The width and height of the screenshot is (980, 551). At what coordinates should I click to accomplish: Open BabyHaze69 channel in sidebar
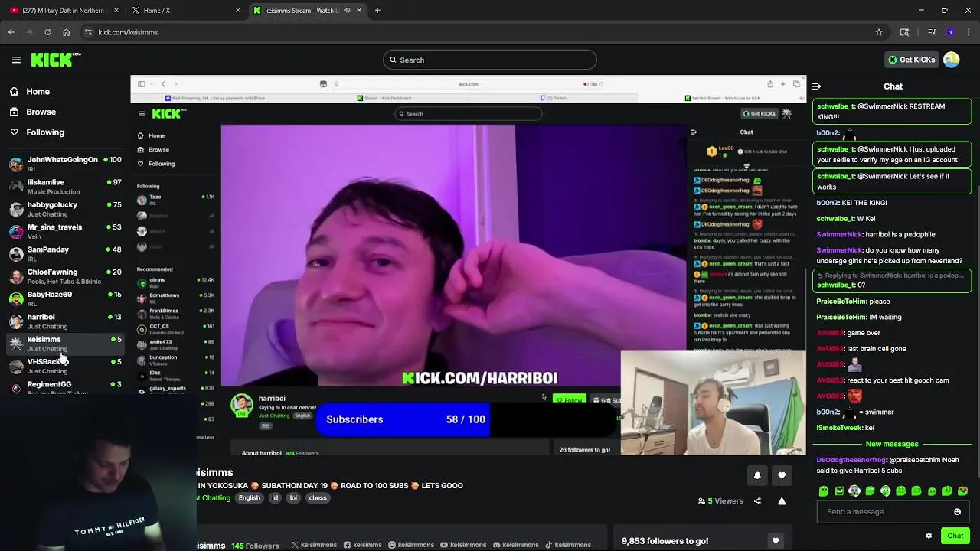pos(65,298)
